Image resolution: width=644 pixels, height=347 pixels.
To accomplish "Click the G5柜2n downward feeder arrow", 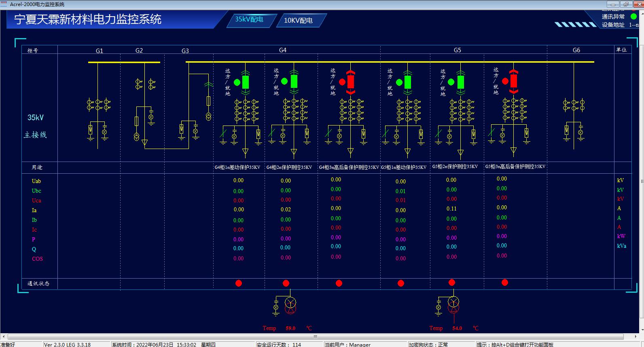I will click(x=460, y=153).
